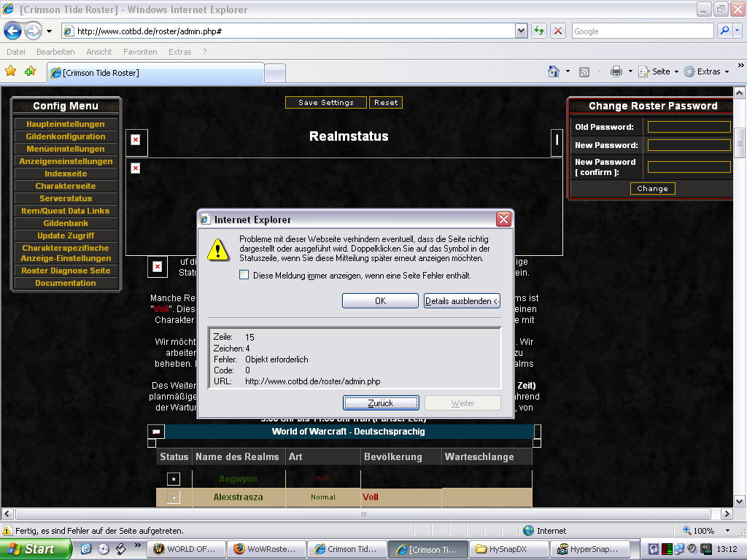Stop loading with the red X toolbar icon
The width and height of the screenshot is (747, 560).
coord(558,31)
